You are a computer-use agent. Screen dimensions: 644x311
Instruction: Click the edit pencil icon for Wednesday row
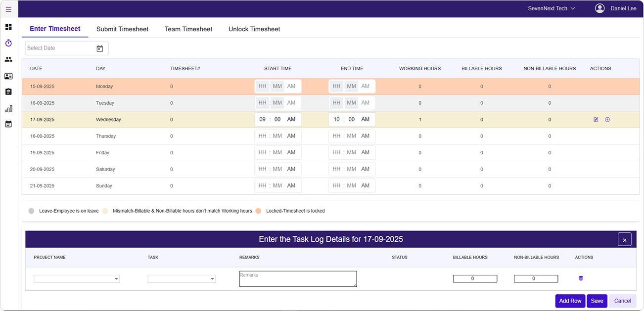click(596, 120)
